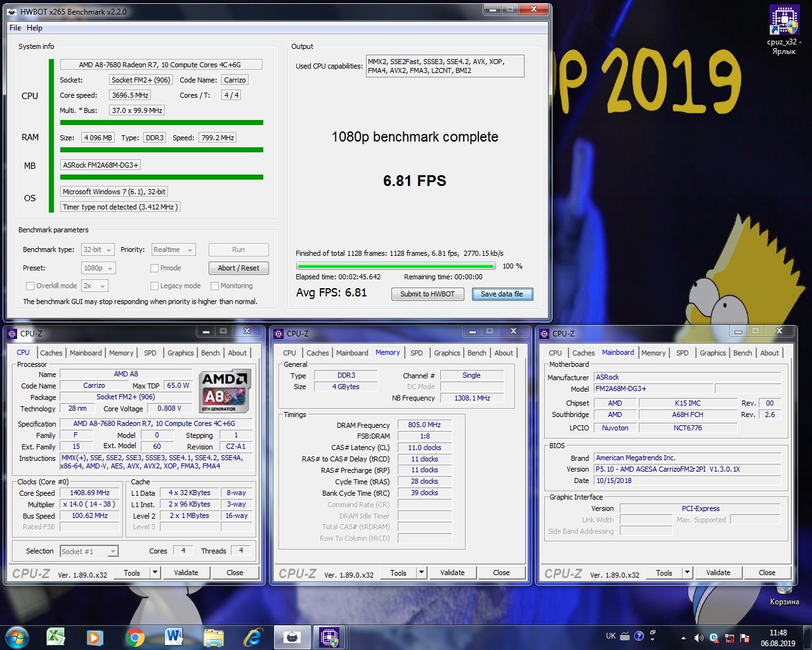
Task: Toggle the Overkill mode checkbox
Action: point(30,286)
